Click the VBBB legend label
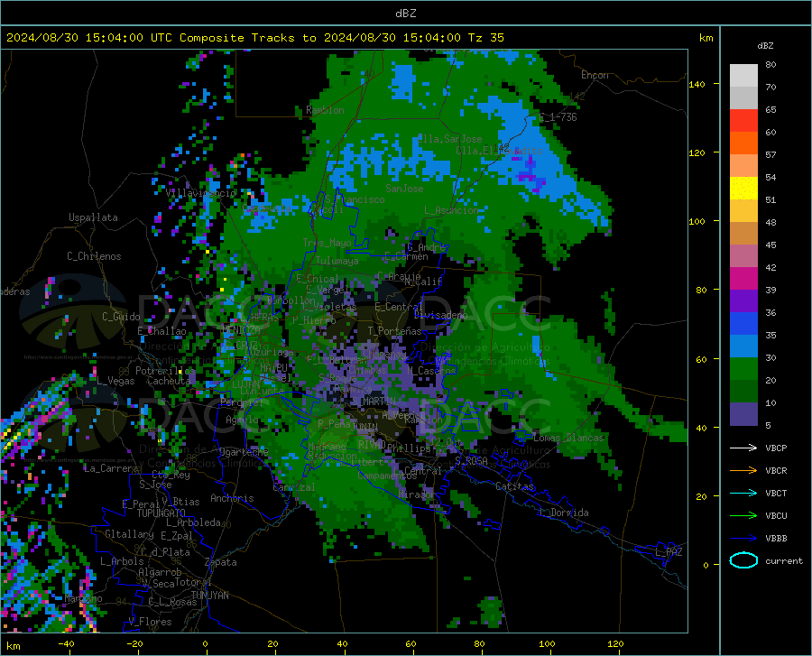 776,538
